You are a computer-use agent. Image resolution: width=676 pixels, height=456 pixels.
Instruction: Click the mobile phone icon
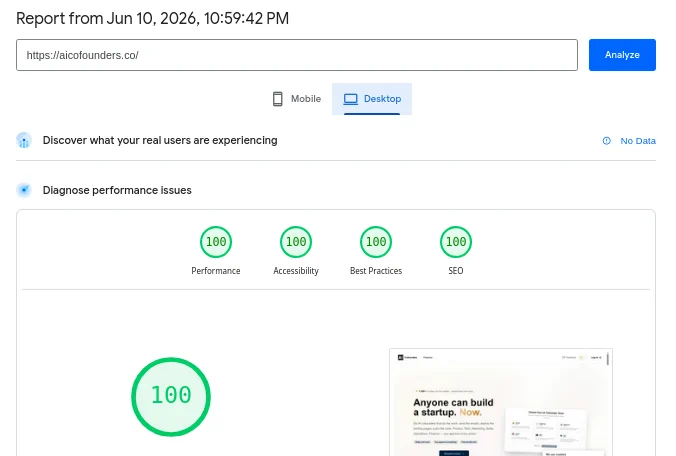(278, 99)
